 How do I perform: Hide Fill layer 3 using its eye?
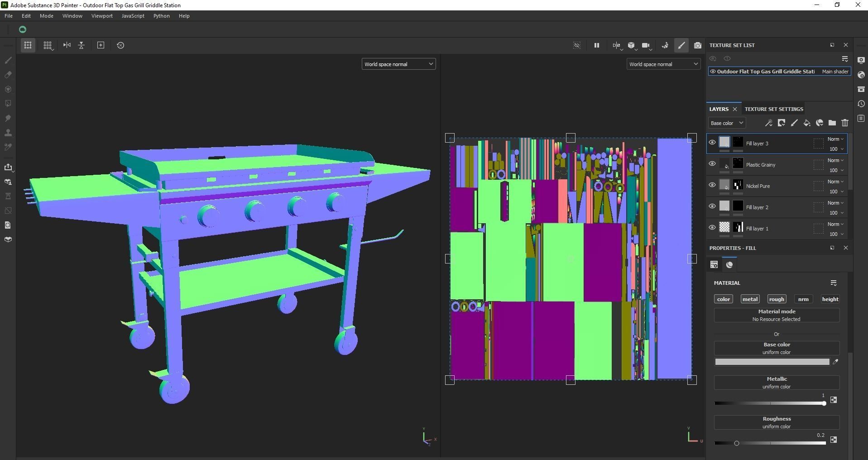(712, 143)
